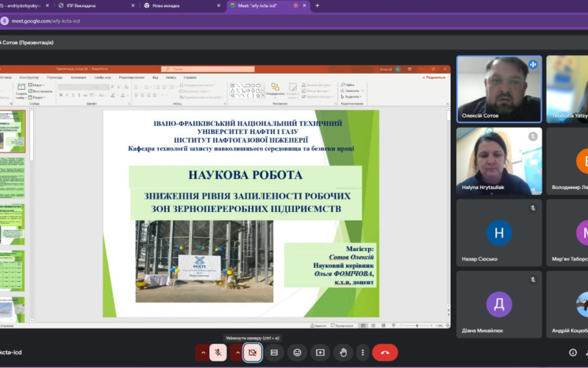Toggle Примечания comments in status bar
588x368 pixels.
[342, 325]
